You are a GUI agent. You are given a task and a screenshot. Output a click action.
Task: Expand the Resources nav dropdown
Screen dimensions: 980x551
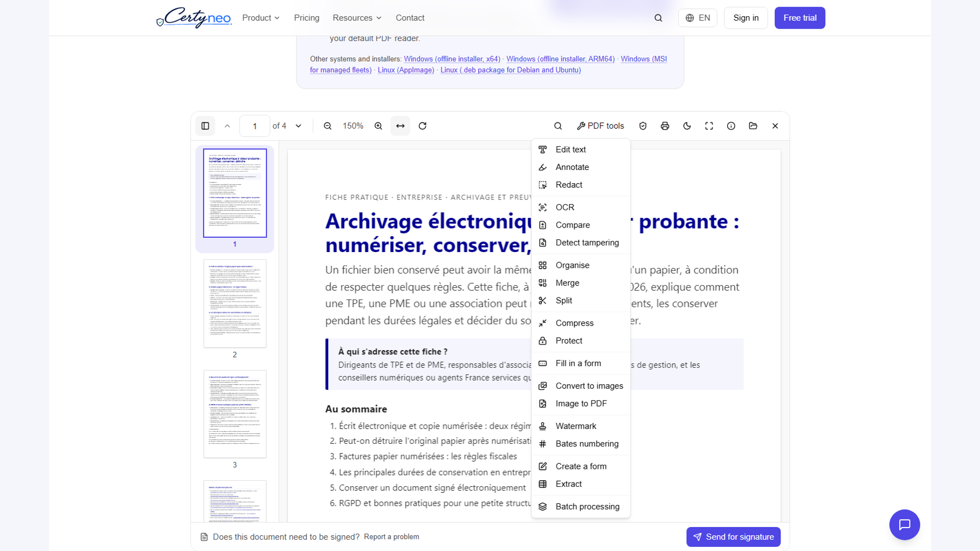(x=357, y=18)
